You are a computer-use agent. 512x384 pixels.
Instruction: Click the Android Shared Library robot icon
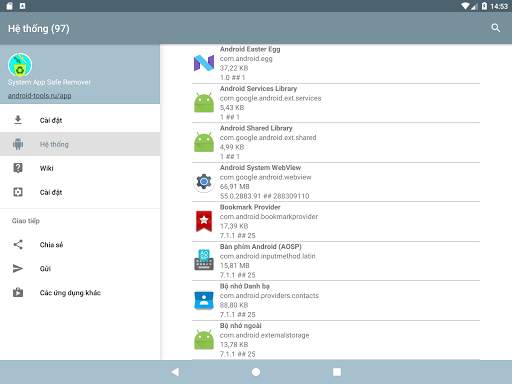coord(204,142)
